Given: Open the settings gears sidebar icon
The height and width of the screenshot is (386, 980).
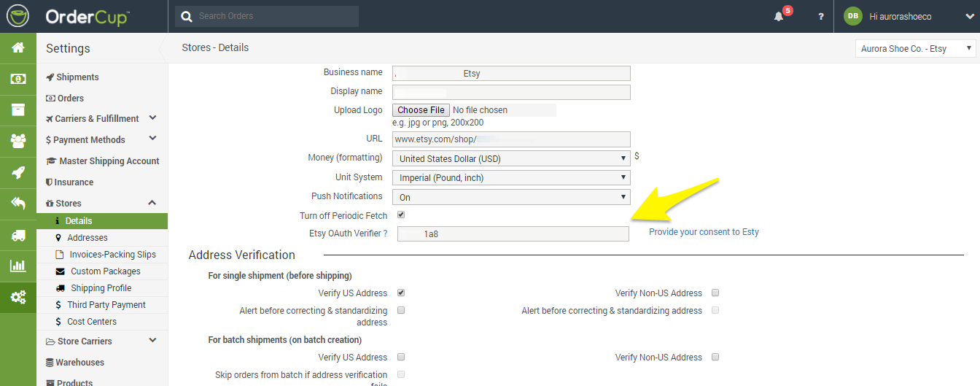Looking at the screenshot, I should tap(18, 297).
